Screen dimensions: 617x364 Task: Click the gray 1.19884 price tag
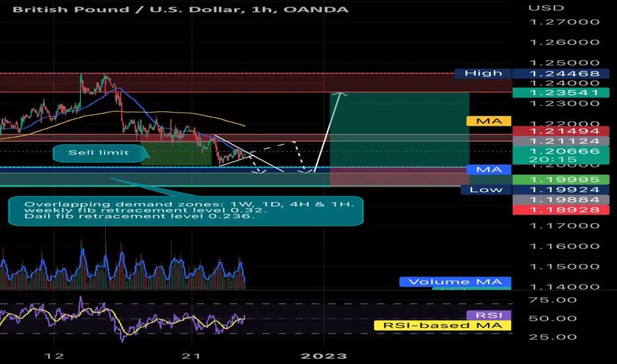coord(561,199)
